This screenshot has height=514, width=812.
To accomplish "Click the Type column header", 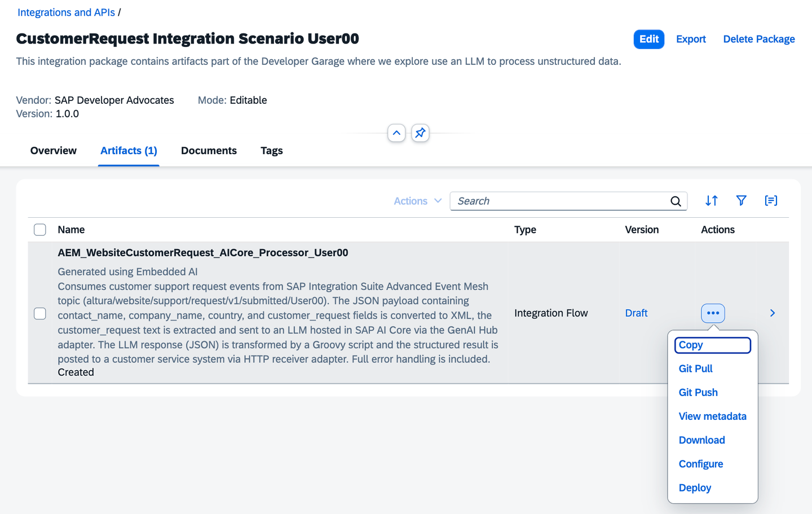I will tap(525, 230).
